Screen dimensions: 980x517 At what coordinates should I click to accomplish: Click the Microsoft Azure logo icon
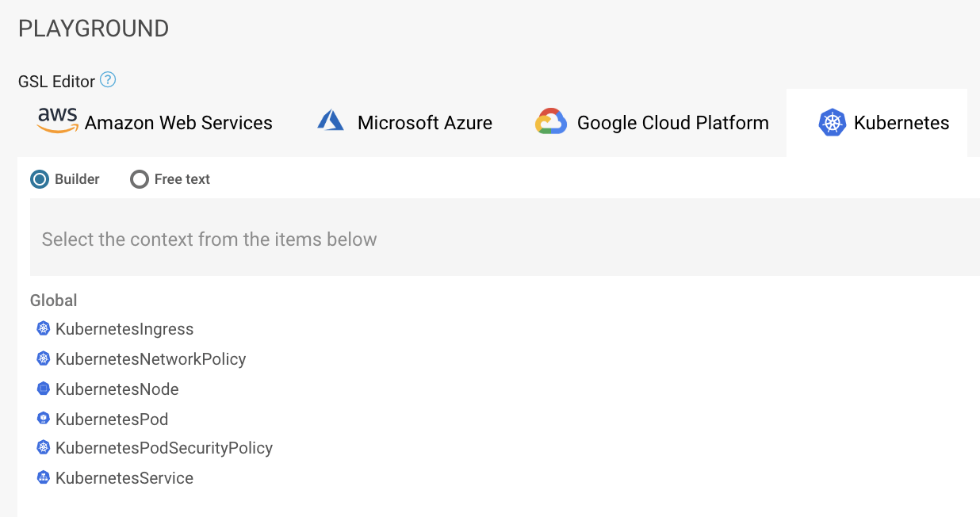point(331,121)
